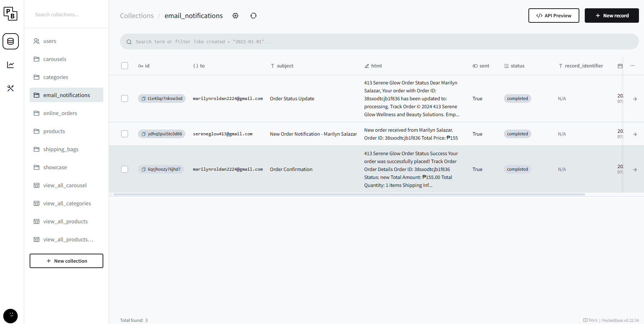
Task: Click completed status in Order Confirmation row
Action: pos(518,169)
